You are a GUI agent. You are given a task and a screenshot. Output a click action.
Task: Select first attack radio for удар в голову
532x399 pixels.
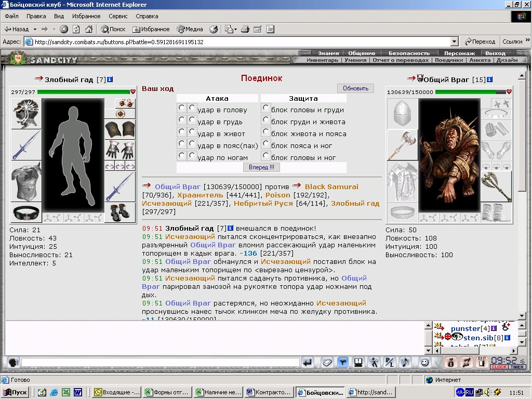[x=181, y=108]
